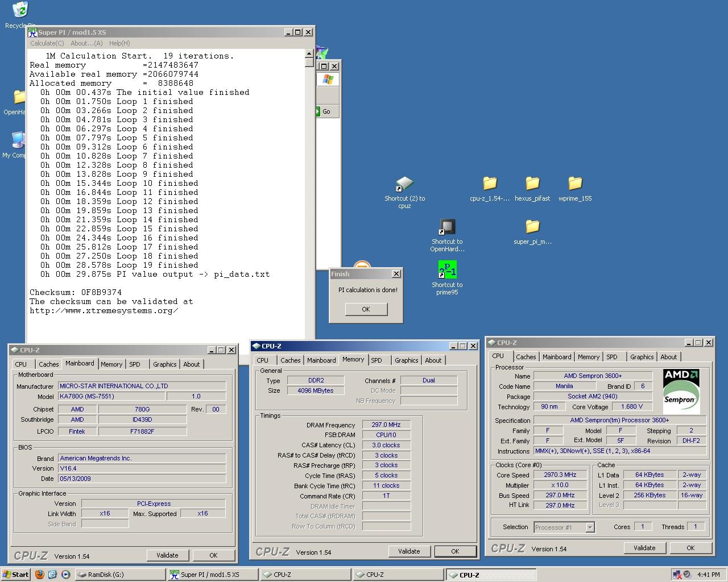The image size is (728, 582).
Task: Click OK in Memory CPU-Z window
Action: point(455,551)
